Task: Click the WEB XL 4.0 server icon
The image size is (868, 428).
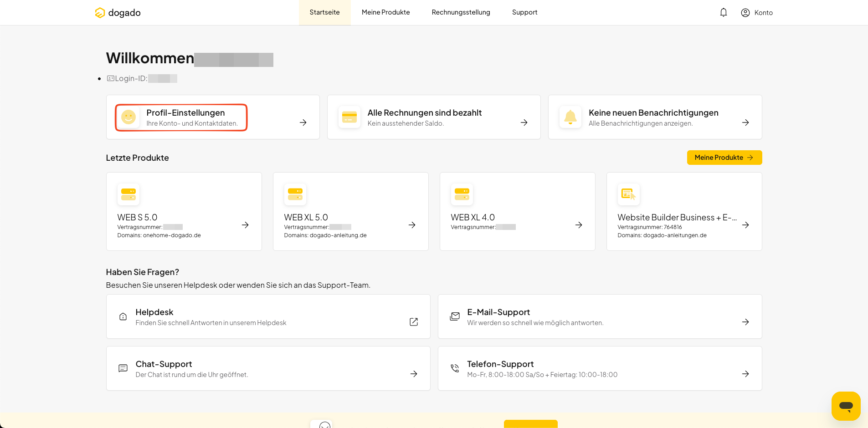Action: (462, 194)
